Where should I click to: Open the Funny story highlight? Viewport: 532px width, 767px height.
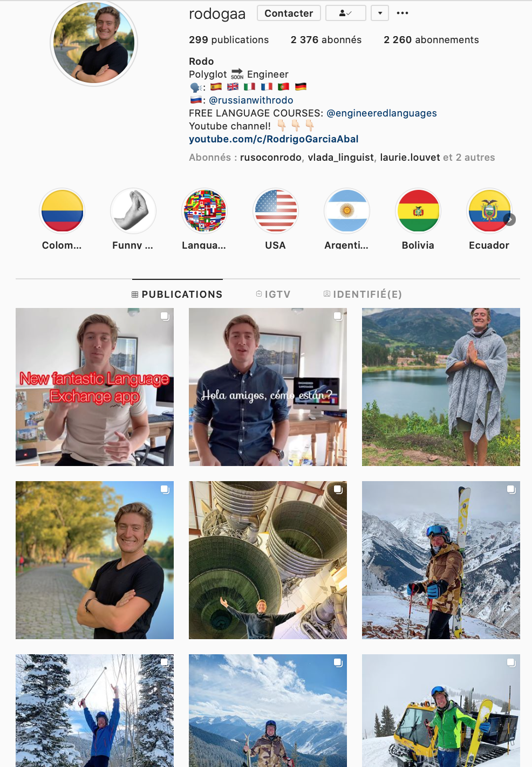(x=133, y=211)
